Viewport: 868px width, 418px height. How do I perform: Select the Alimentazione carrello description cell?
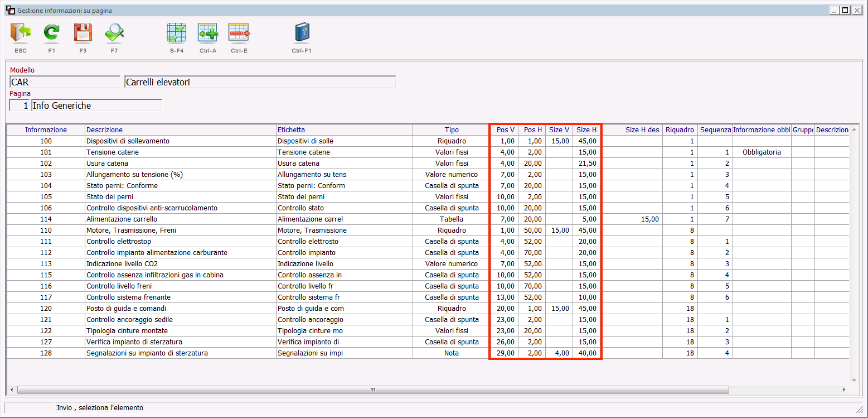181,219
